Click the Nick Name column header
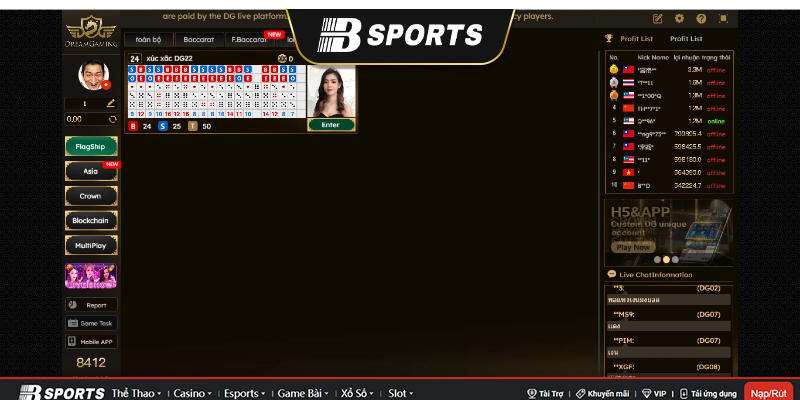 (653, 57)
